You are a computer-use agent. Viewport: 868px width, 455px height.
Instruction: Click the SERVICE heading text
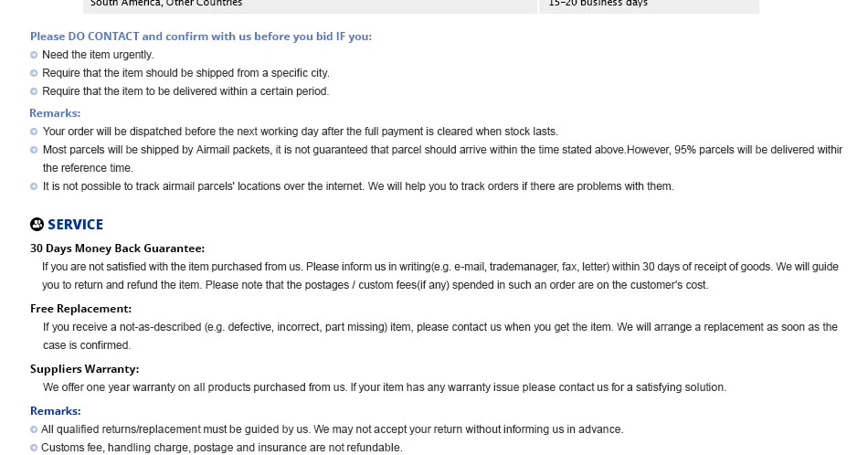pos(75,224)
